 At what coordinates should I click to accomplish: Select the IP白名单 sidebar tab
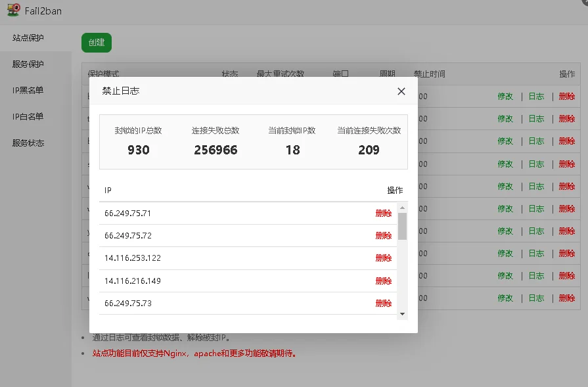point(28,117)
